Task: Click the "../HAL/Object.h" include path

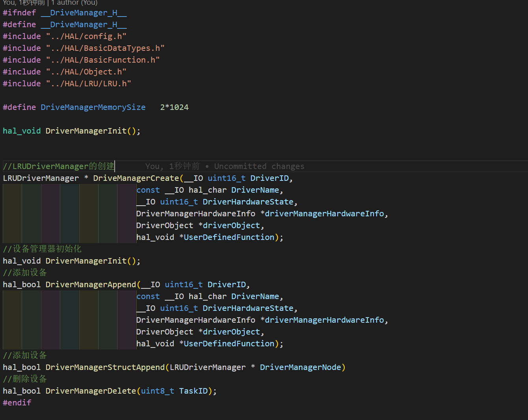Action: pyautogui.click(x=86, y=72)
